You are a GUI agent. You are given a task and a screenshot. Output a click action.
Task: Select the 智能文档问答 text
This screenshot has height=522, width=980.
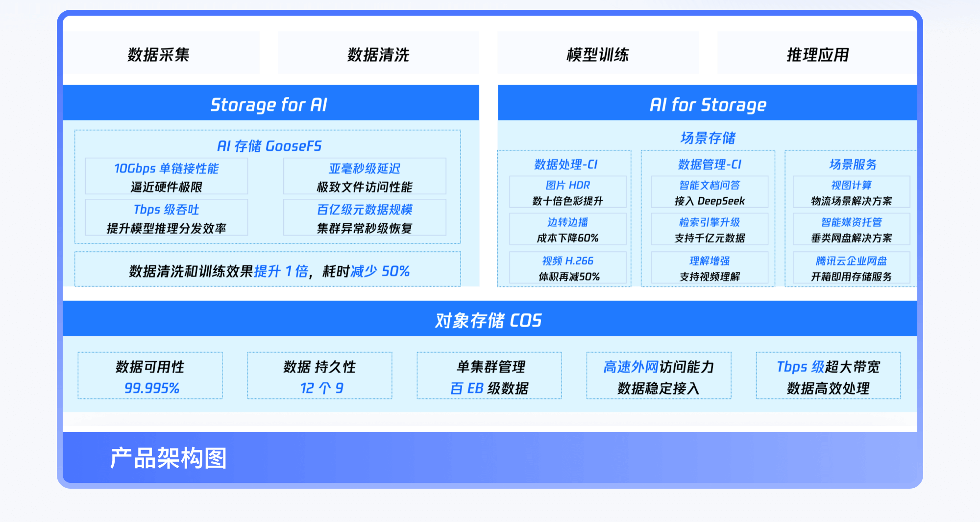coord(710,185)
